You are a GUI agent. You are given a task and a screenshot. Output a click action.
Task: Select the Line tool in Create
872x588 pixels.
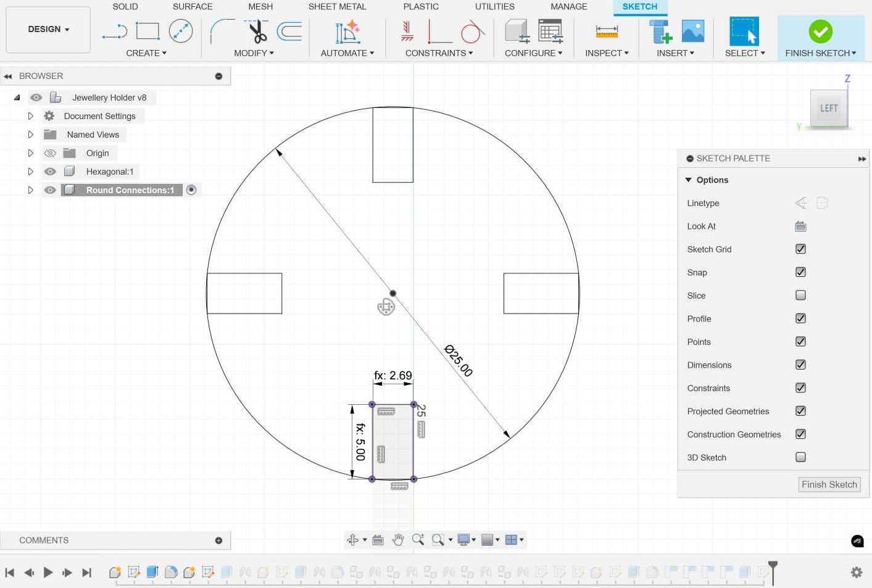point(115,31)
